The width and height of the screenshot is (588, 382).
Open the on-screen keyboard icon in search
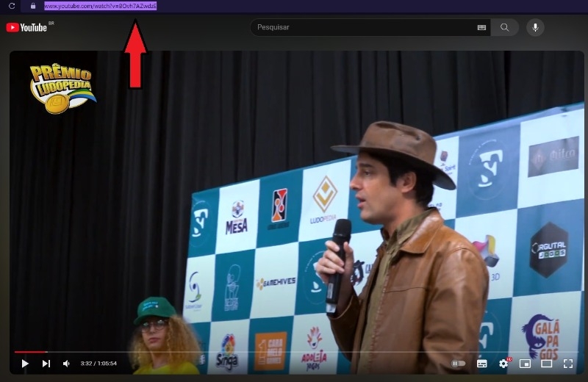[481, 27]
